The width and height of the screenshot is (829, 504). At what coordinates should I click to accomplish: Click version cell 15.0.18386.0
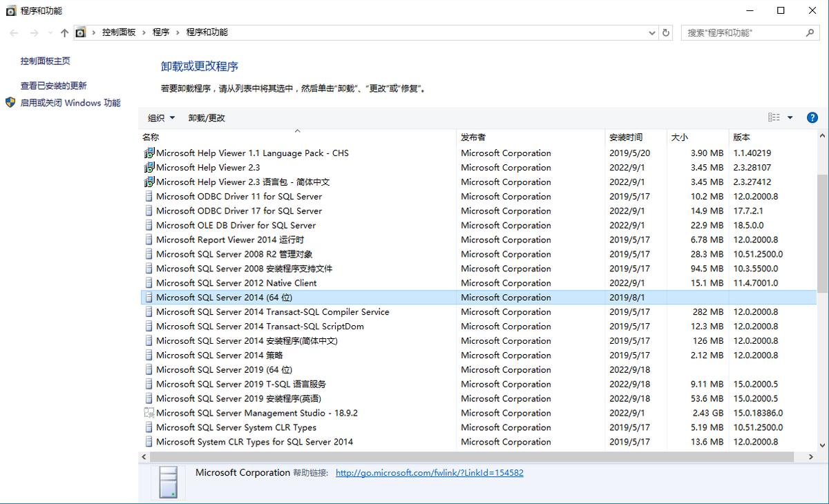758,414
